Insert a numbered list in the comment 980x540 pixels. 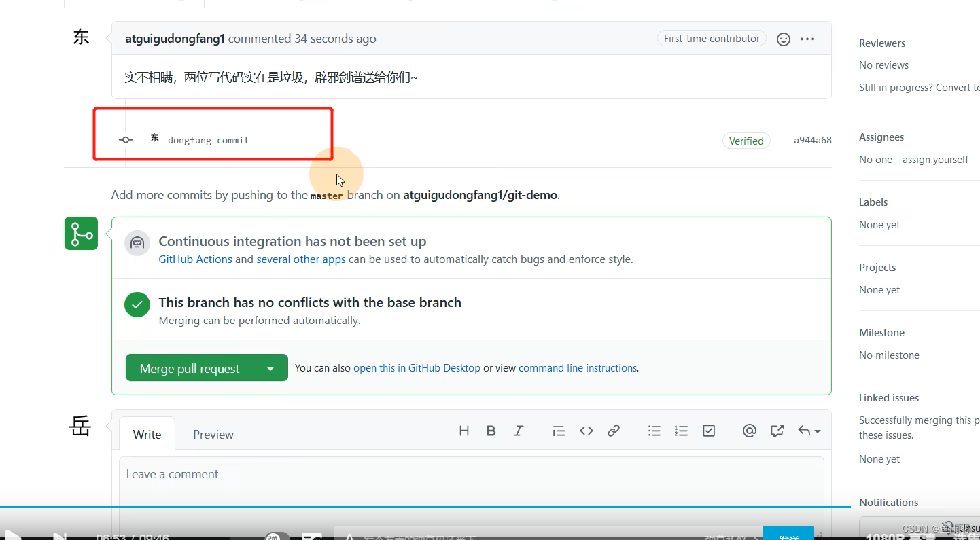point(681,431)
